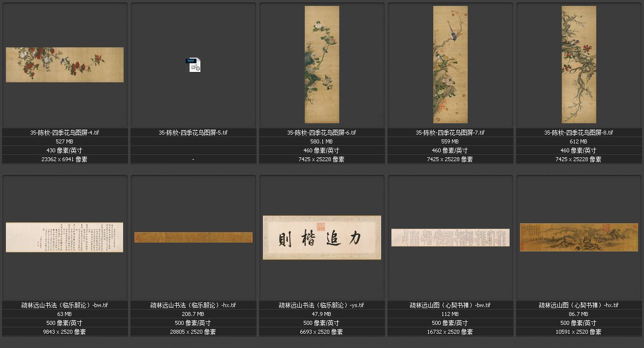The height and width of the screenshot is (348, 644).
Task: Click the filename 35-陈枚-四季花鸟图屏-8.tif
Action: tap(579, 133)
